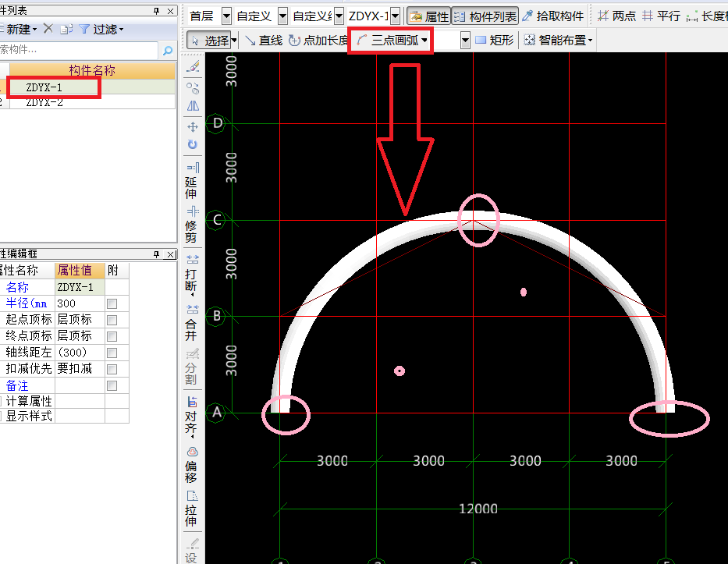
Task: Activate the 合并 (merge) tool
Action: (x=191, y=323)
